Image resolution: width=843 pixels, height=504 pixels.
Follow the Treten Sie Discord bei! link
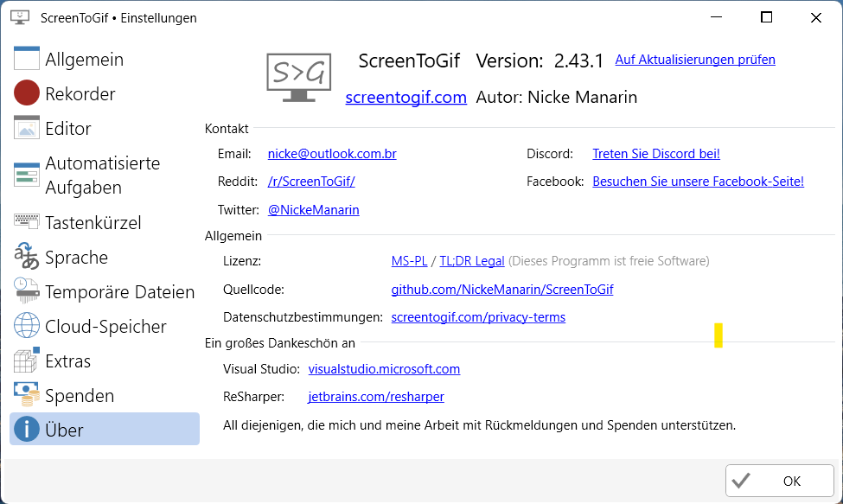pyautogui.click(x=655, y=154)
